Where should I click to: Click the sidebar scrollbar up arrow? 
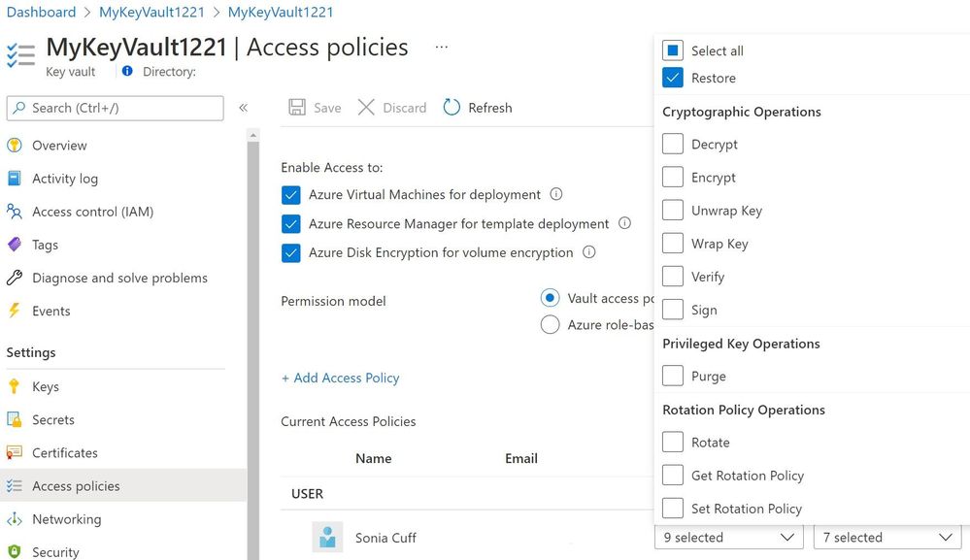click(252, 135)
